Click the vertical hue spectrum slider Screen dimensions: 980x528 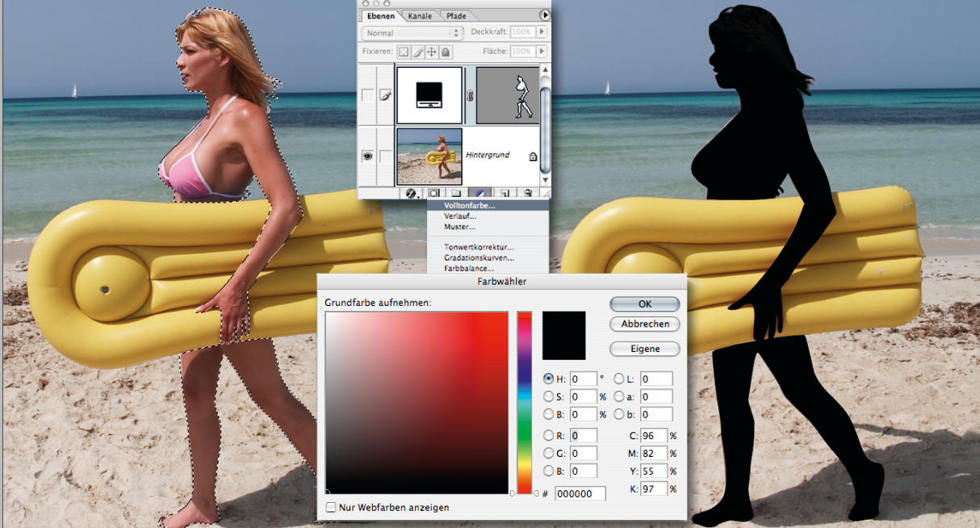[x=525, y=402]
